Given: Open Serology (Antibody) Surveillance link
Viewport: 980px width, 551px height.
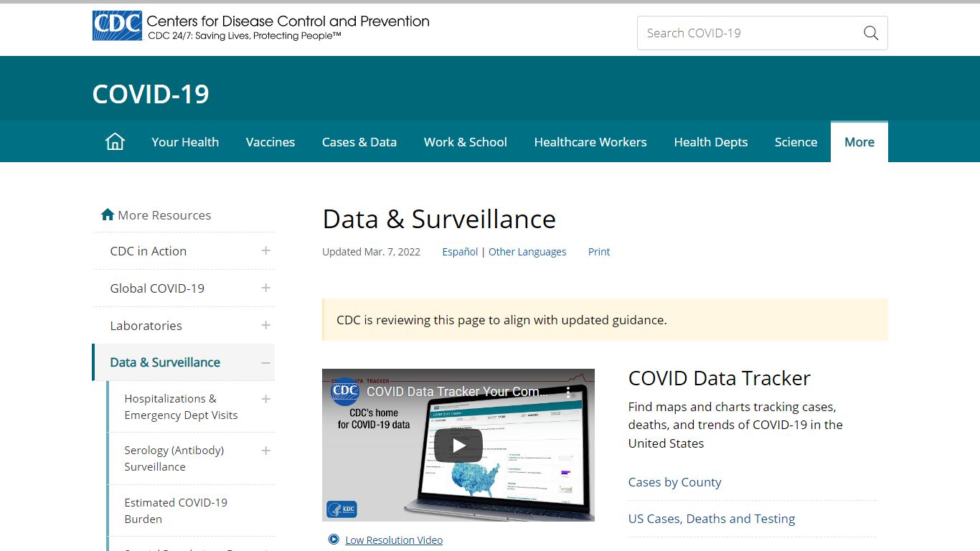Looking at the screenshot, I should [174, 458].
